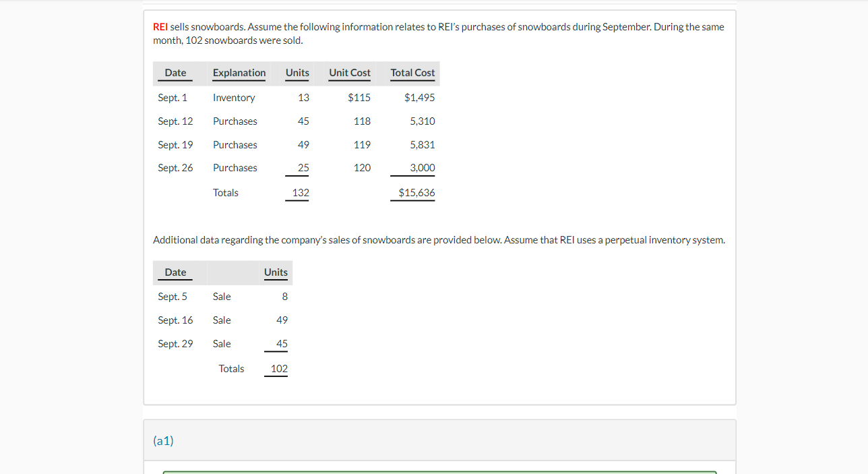Click the $15,636 grand total value
Image resolution: width=868 pixels, height=474 pixels.
(x=416, y=193)
